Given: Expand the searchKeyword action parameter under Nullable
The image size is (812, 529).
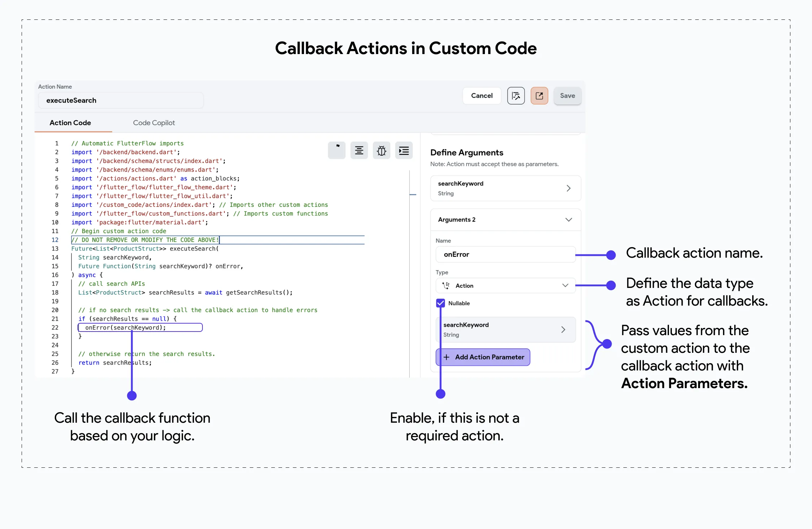Looking at the screenshot, I should pos(505,329).
